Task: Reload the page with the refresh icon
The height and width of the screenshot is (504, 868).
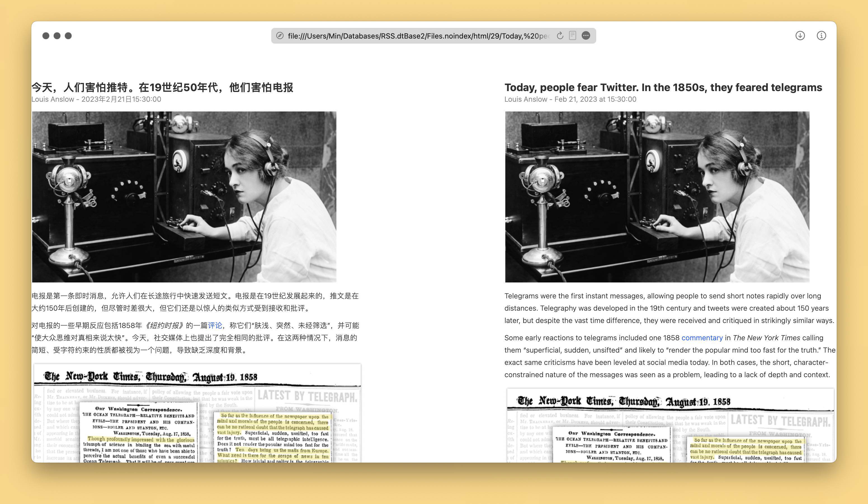Action: 560,36
